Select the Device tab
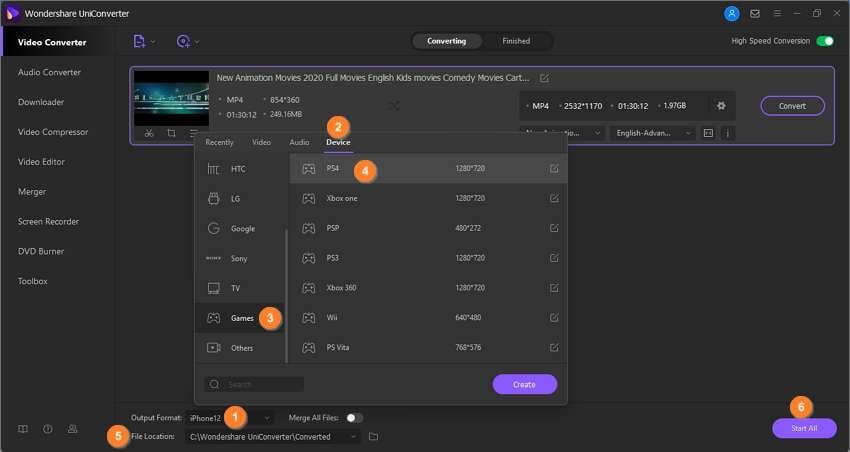Image resolution: width=850 pixels, height=452 pixels. coord(338,142)
